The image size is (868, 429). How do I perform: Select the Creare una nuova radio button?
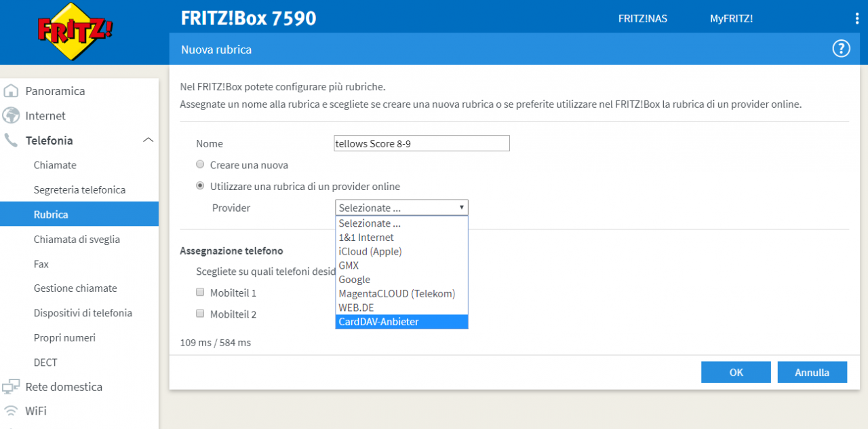pyautogui.click(x=200, y=164)
